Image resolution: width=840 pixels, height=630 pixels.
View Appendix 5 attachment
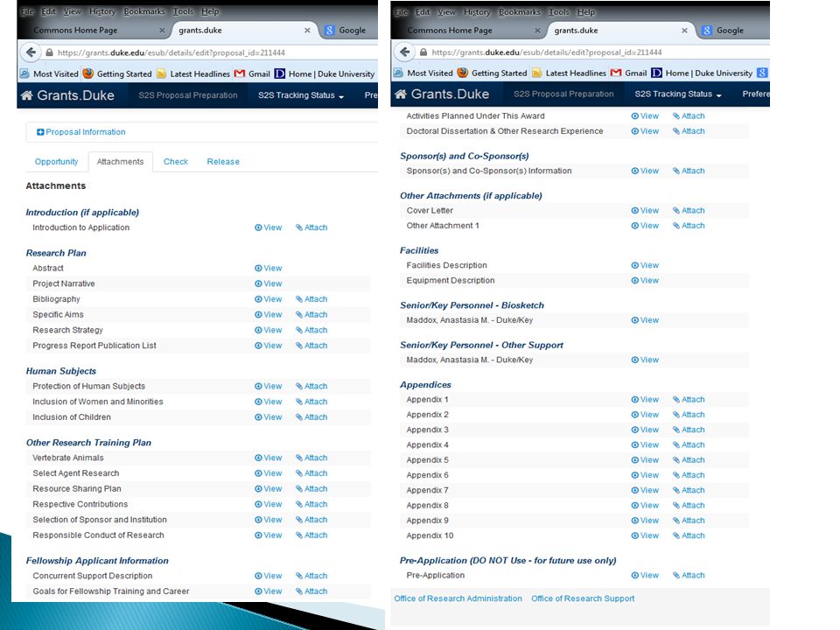[645, 460]
